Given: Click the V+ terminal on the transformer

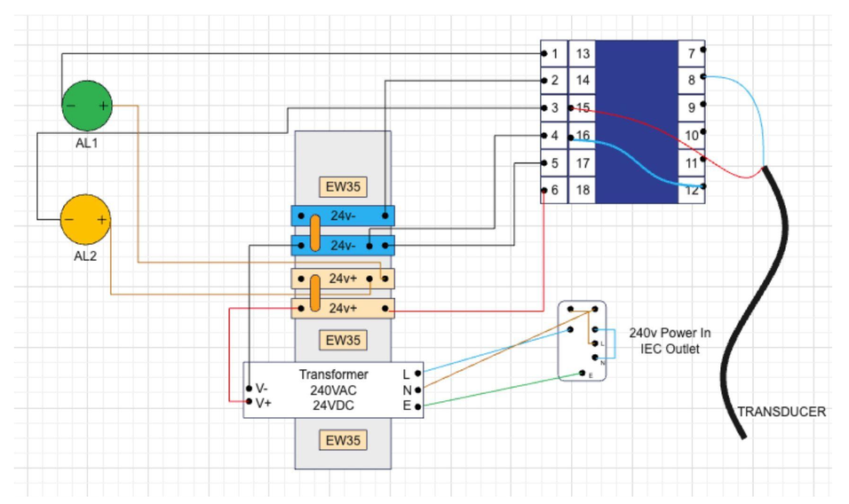Looking at the screenshot, I should click(260, 403).
